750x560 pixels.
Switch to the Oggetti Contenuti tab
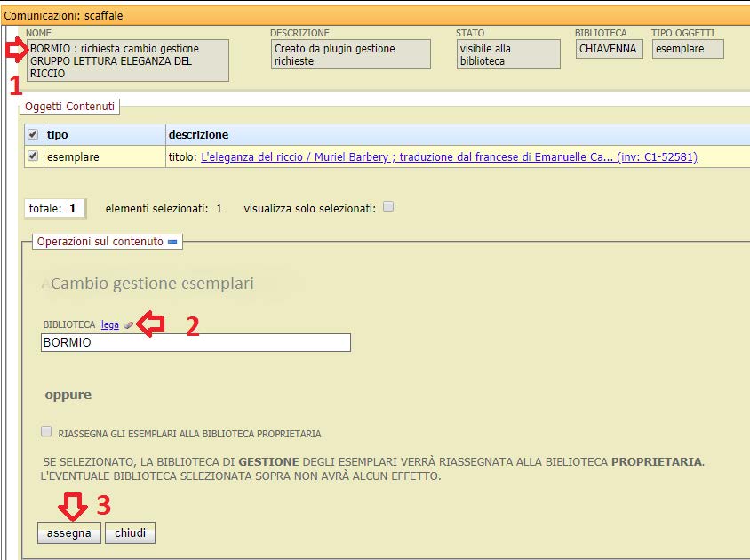68,105
